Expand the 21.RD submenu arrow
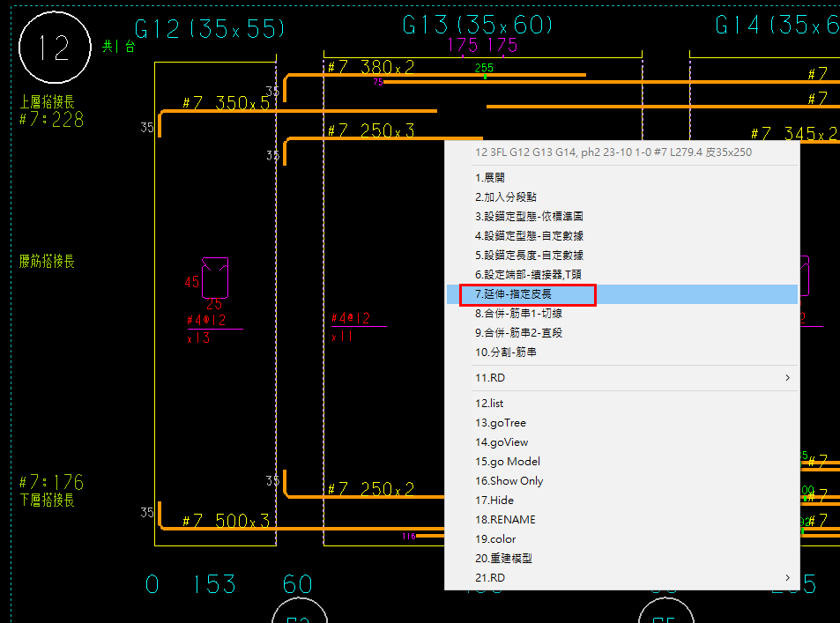 pyautogui.click(x=787, y=577)
